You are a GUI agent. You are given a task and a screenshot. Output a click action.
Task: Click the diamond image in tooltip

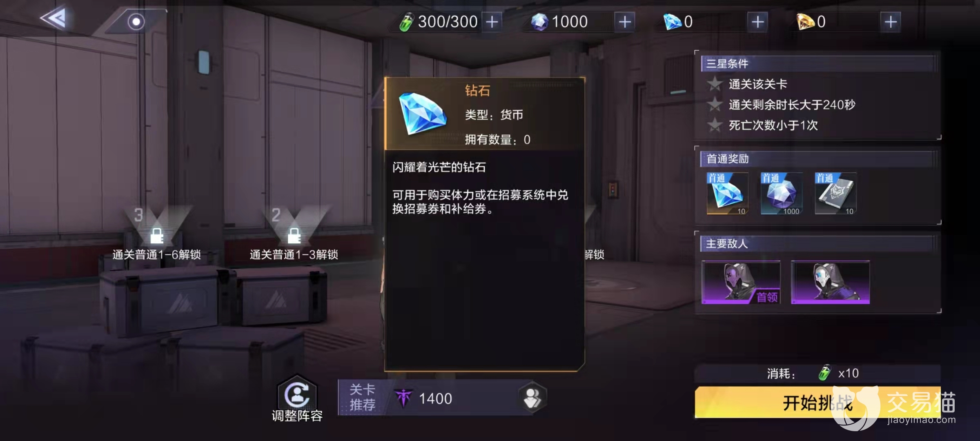422,114
